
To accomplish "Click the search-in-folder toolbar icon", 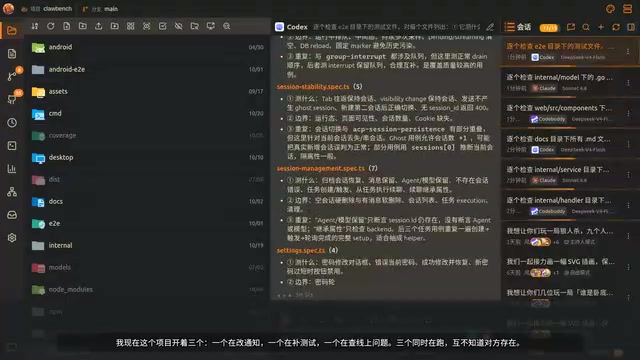I will tap(195, 26).
